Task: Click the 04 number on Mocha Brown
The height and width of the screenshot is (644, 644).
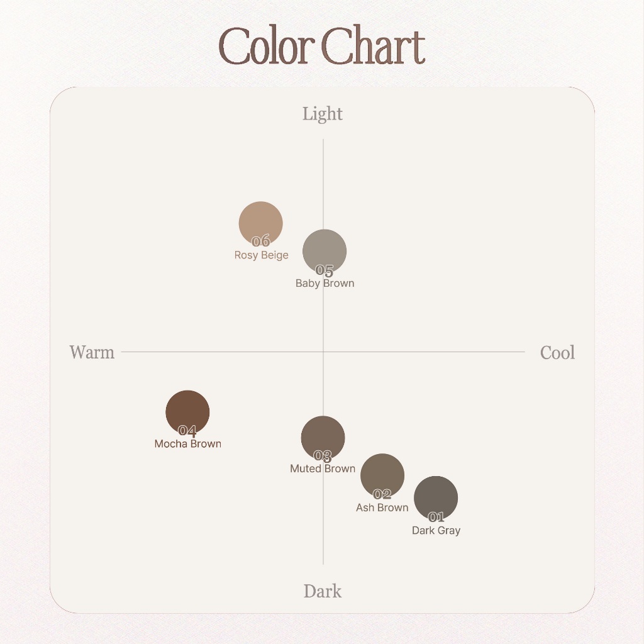Action: click(187, 430)
